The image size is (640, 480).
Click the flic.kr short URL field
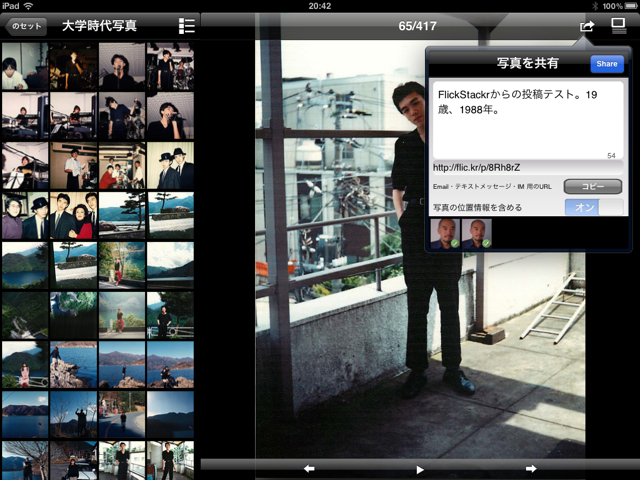527,167
